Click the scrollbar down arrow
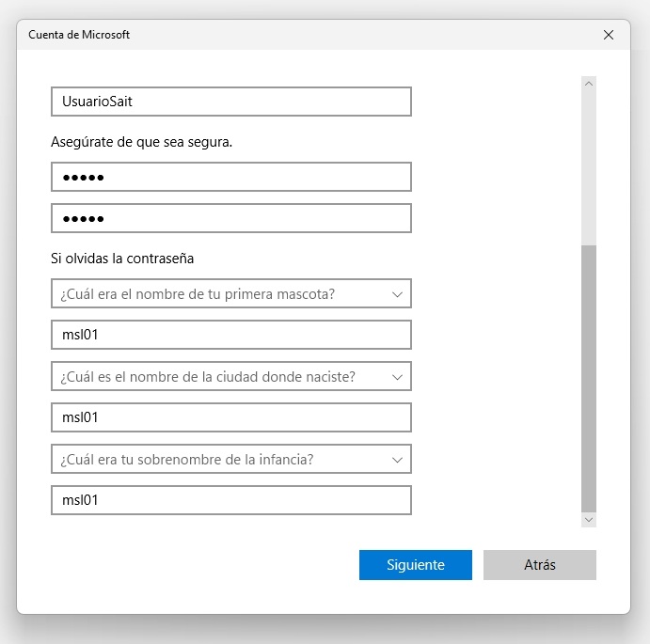This screenshot has height=644, width=650. [x=589, y=519]
